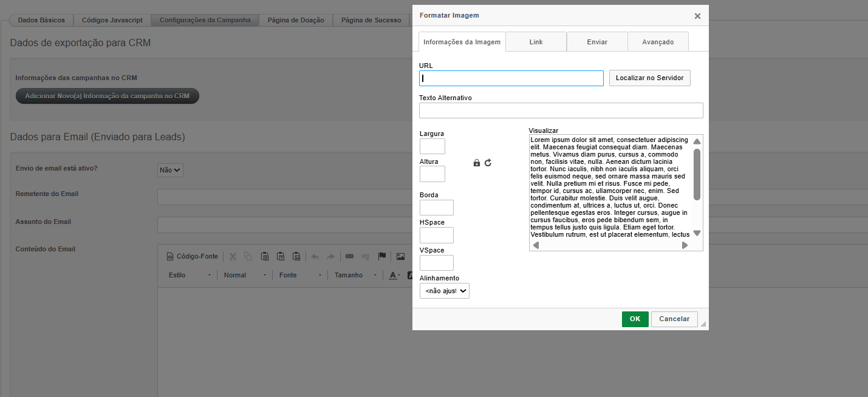Click the Paste clipboard icon
The width and height of the screenshot is (868, 397).
coord(265,257)
